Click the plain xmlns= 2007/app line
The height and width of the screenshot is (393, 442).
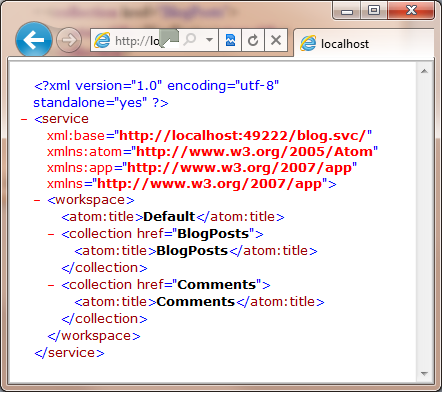[192, 184]
